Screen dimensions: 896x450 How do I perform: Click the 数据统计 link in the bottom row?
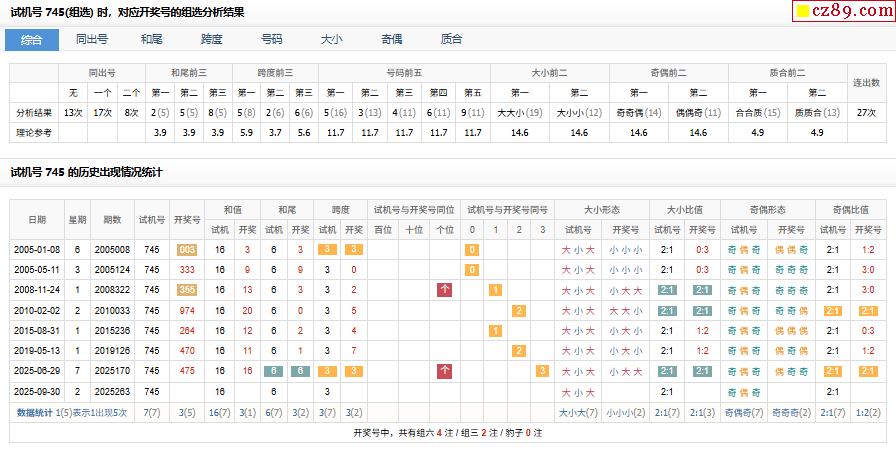[35, 412]
